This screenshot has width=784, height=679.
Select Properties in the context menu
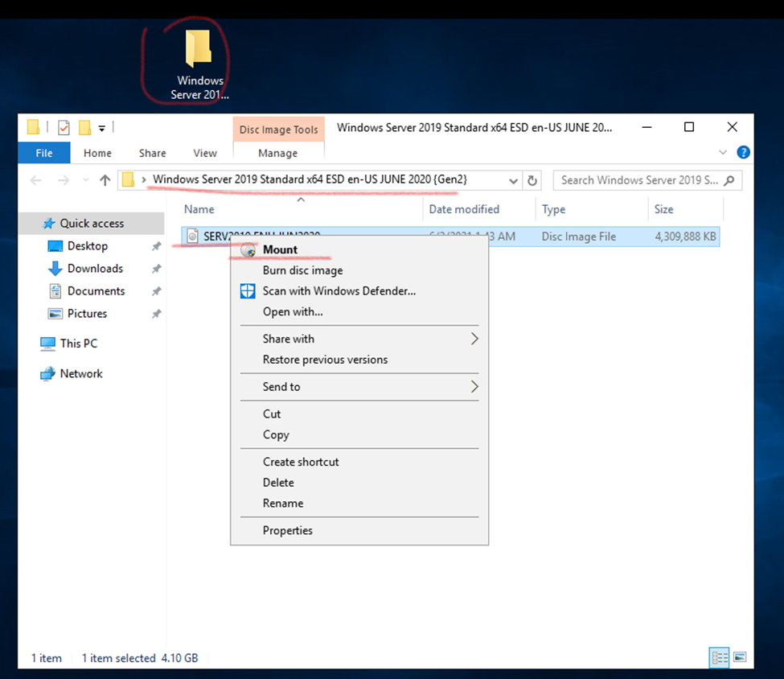click(x=287, y=530)
